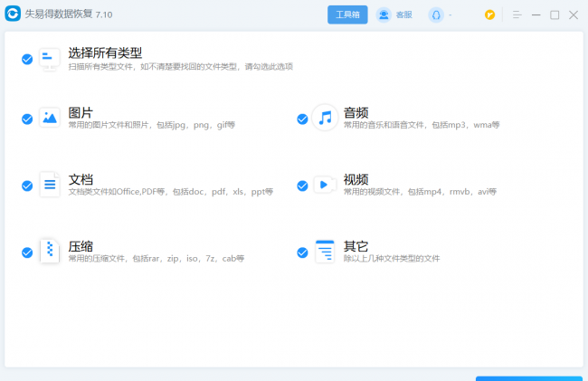This screenshot has width=588, height=381.
Task: Click description mentioning rar, zip, iso
Action: click(156, 259)
